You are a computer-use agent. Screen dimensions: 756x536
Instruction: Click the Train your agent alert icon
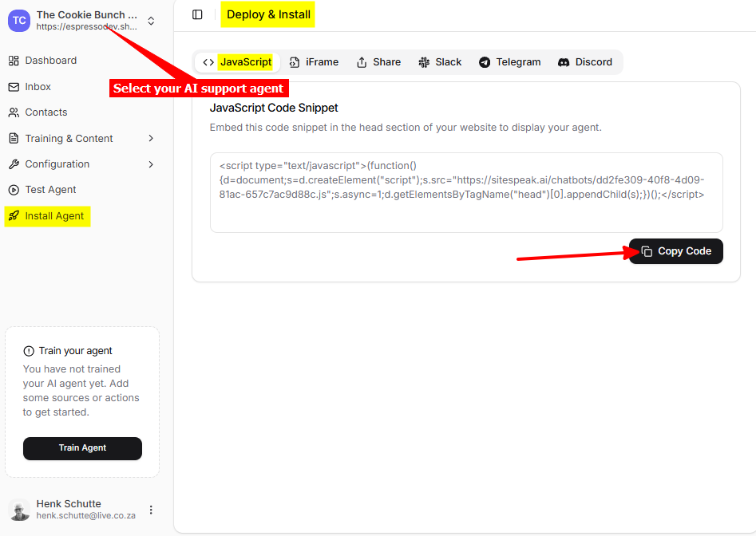[x=29, y=351]
